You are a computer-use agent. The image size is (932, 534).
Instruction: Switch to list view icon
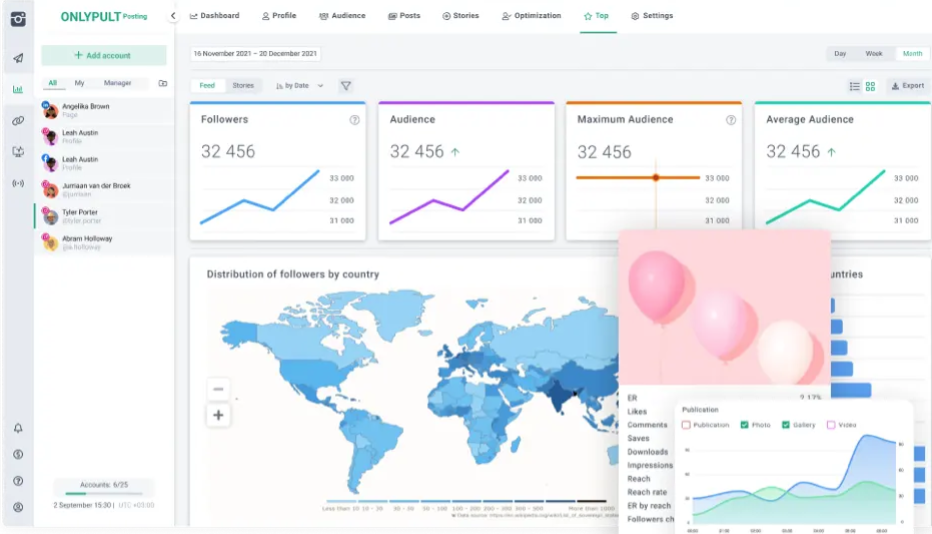(x=854, y=86)
